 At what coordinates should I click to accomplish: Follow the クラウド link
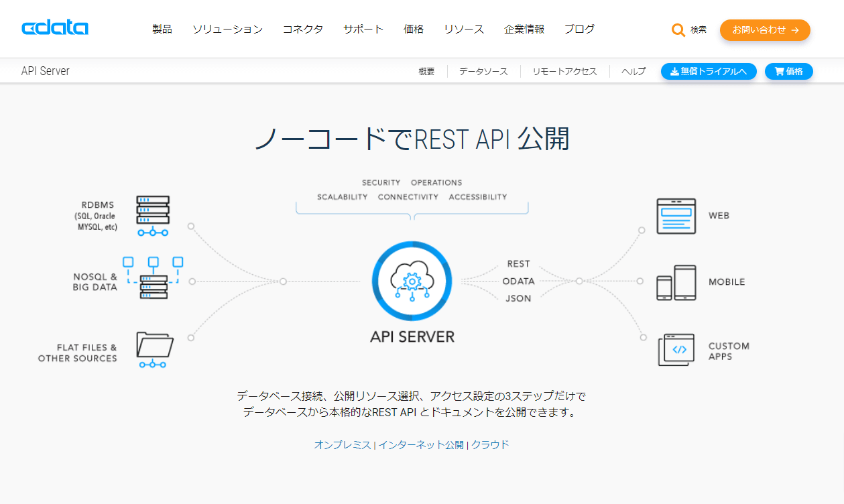(x=491, y=444)
